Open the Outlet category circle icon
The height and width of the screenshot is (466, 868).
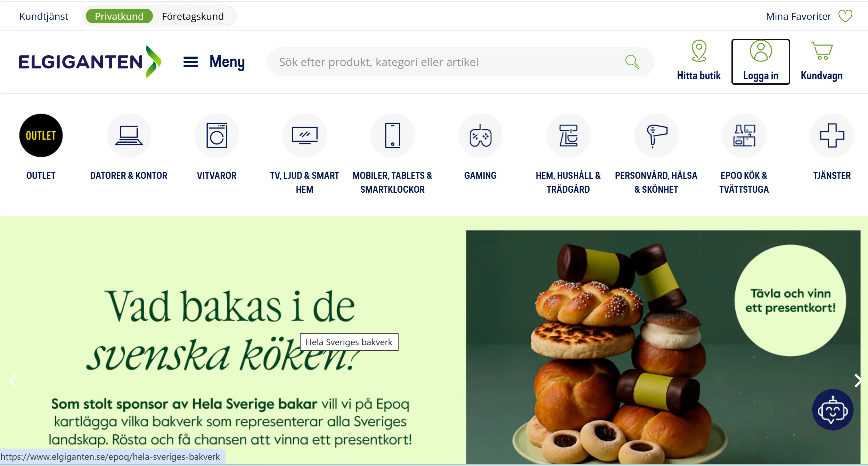tap(41, 135)
